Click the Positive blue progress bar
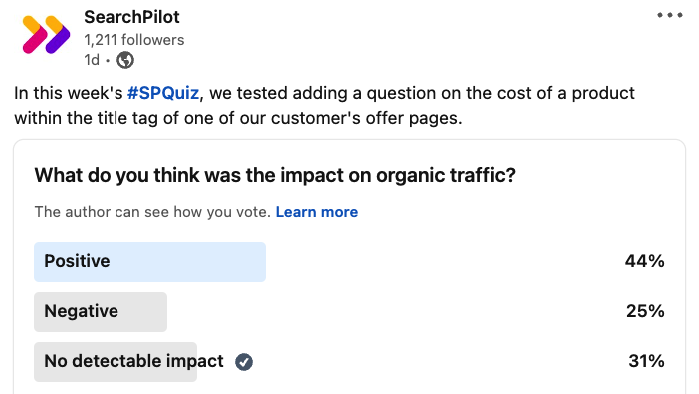699x394 pixels. point(150,262)
